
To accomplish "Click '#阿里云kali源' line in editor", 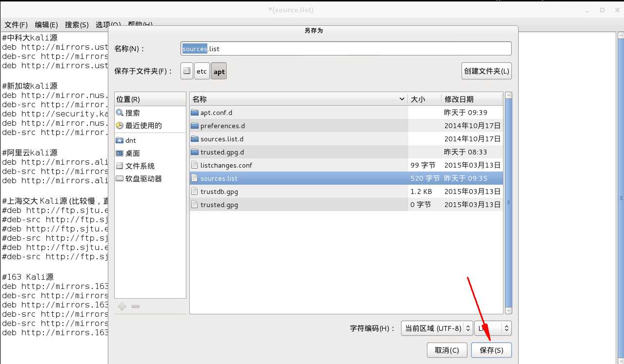I will 30,153.
